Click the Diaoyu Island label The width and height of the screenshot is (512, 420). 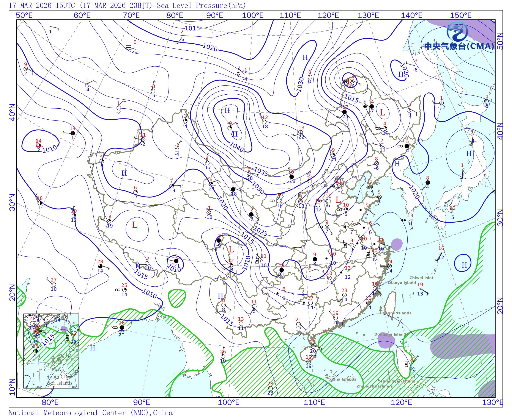click(x=402, y=283)
